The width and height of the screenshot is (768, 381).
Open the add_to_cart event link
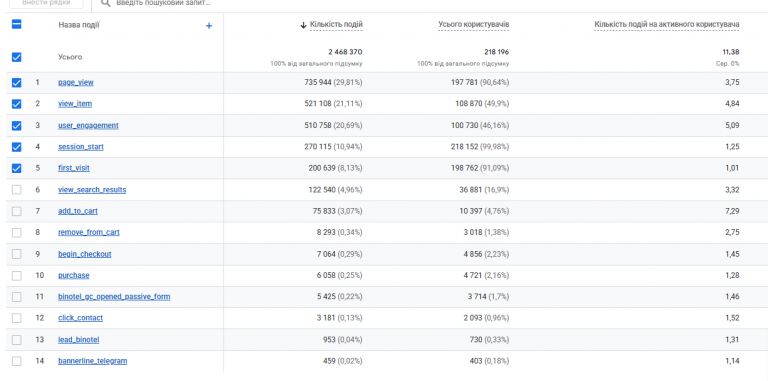pos(78,211)
